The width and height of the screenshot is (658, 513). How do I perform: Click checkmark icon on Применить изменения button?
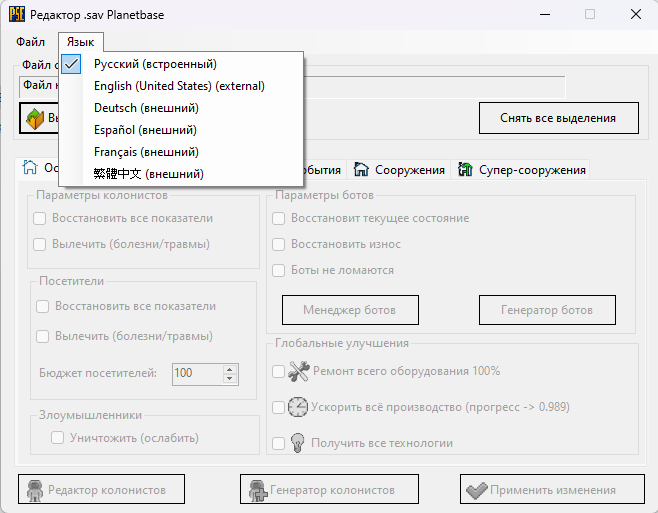(477, 490)
